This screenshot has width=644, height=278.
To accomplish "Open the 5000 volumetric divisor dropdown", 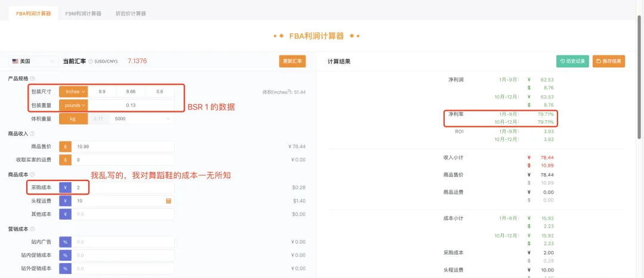I will coord(142,119).
